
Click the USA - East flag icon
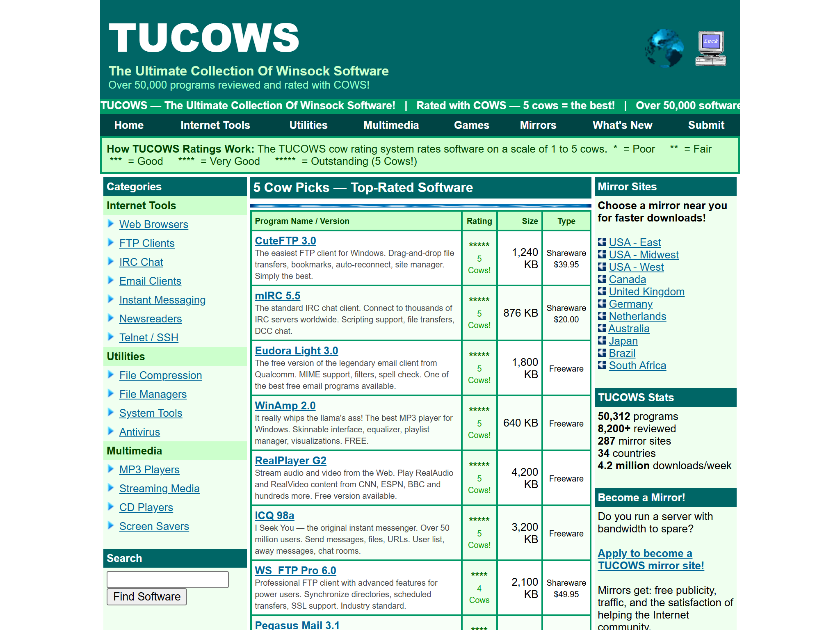(601, 242)
